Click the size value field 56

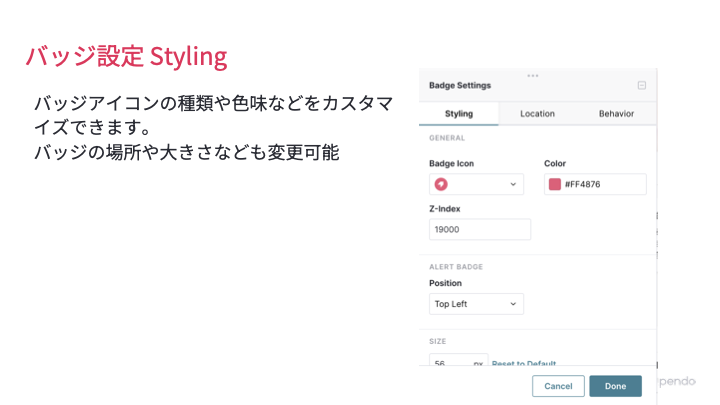pos(458,360)
